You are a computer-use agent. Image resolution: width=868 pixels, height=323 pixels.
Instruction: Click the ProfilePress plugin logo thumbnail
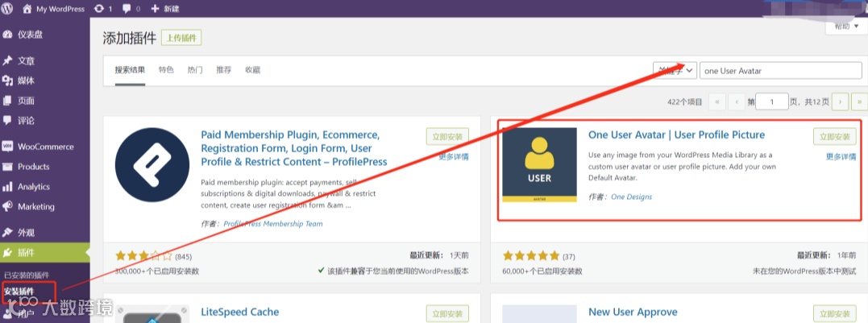pos(152,165)
